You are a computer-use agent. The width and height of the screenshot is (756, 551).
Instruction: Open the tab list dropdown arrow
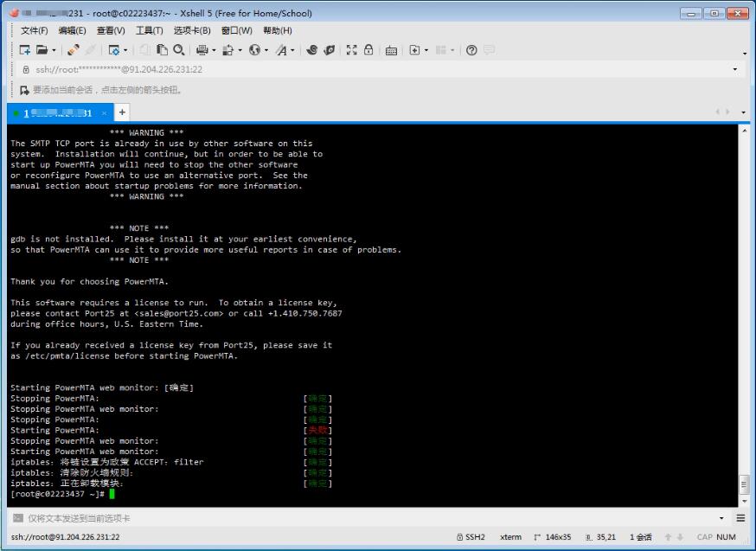tap(744, 112)
